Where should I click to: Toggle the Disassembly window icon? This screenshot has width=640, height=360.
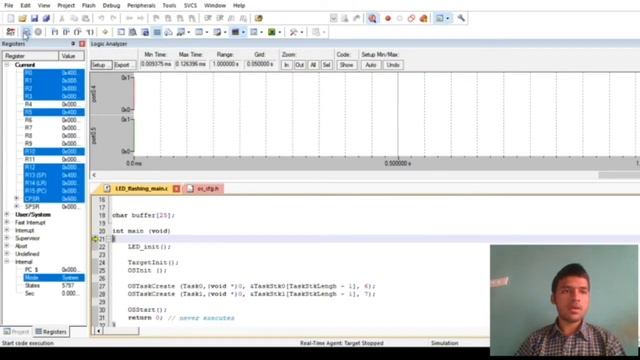point(133,32)
